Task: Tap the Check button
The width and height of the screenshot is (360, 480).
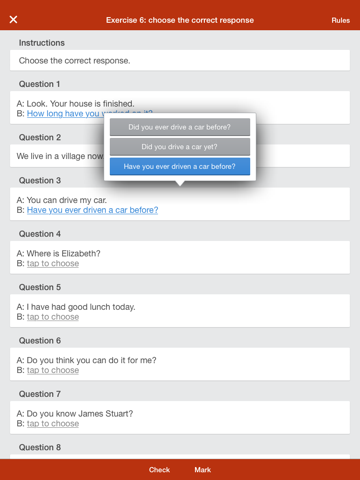Action: coord(159,470)
